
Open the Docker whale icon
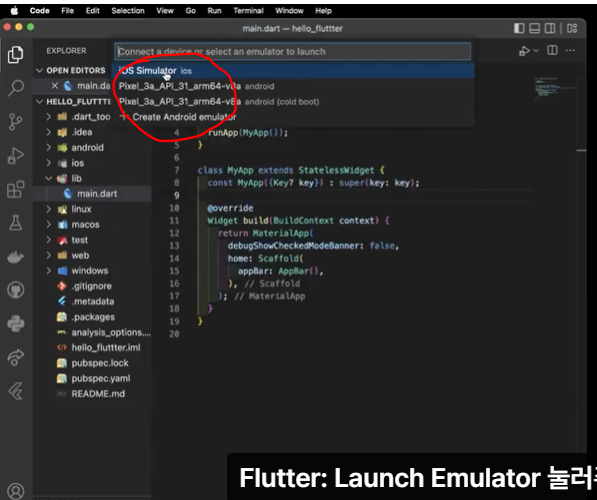click(x=16, y=257)
